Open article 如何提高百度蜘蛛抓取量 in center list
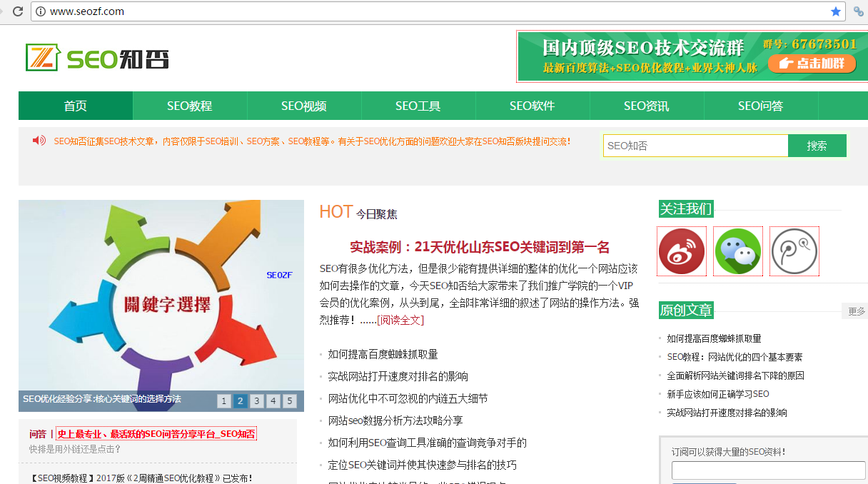 click(x=383, y=354)
